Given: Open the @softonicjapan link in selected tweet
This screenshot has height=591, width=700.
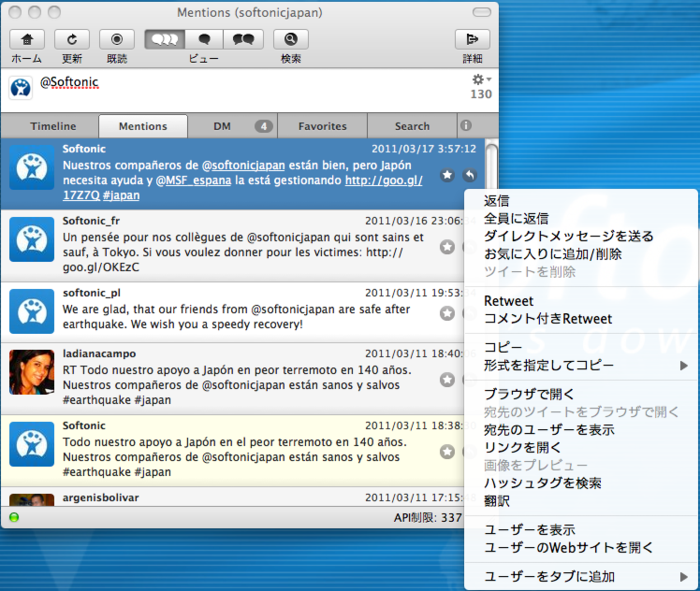Looking at the screenshot, I should 243,166.
